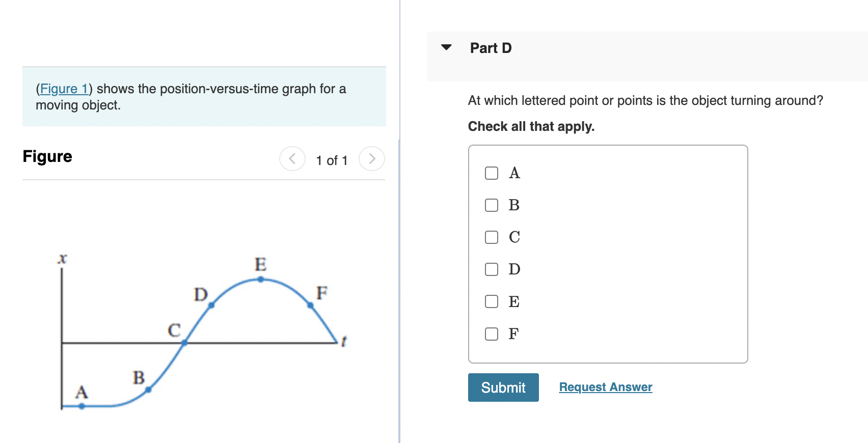Image resolution: width=868 pixels, height=443 pixels.
Task: Click the Part D header label
Action: 490,47
